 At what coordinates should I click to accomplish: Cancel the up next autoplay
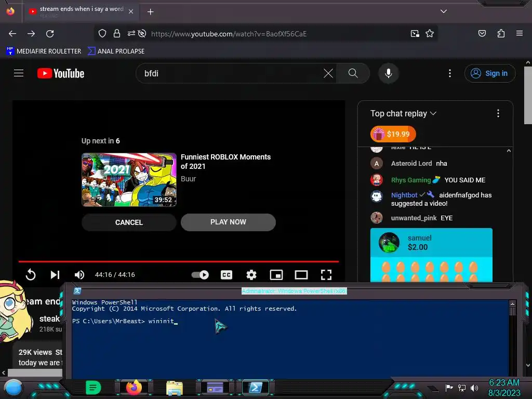tap(129, 222)
